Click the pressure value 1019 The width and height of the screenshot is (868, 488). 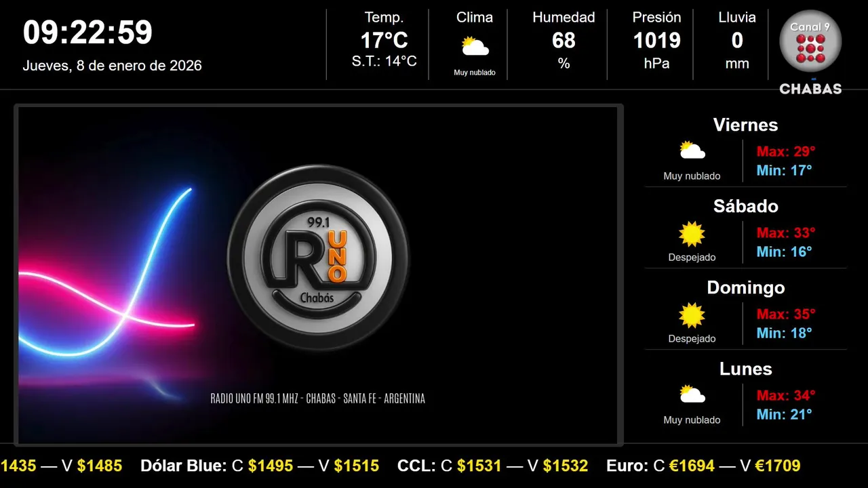click(x=656, y=41)
